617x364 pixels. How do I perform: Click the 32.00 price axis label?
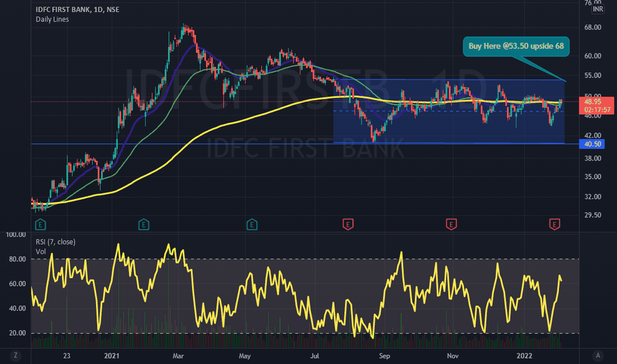593,197
